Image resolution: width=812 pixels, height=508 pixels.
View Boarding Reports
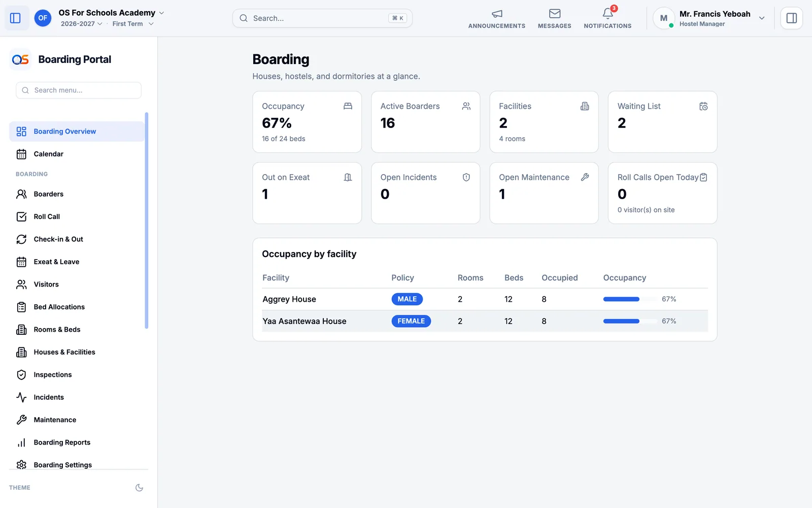tap(77, 442)
